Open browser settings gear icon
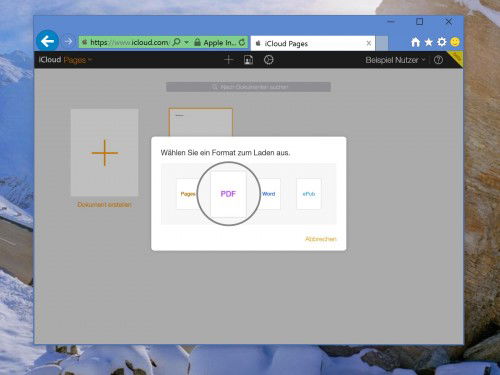 click(x=442, y=42)
